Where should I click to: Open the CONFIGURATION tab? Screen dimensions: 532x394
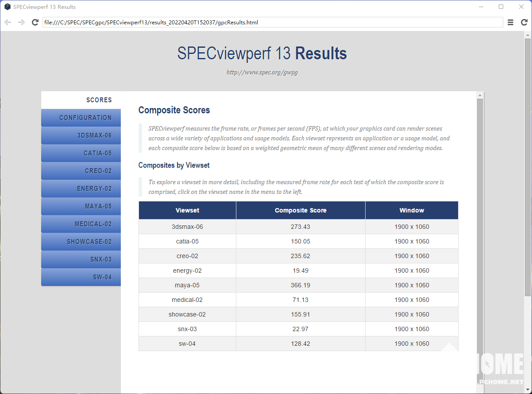click(81, 118)
